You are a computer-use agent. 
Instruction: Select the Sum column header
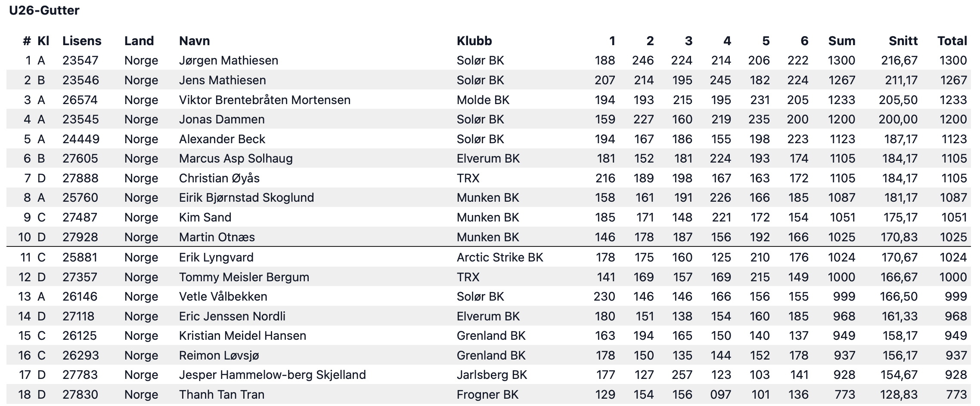click(x=841, y=41)
